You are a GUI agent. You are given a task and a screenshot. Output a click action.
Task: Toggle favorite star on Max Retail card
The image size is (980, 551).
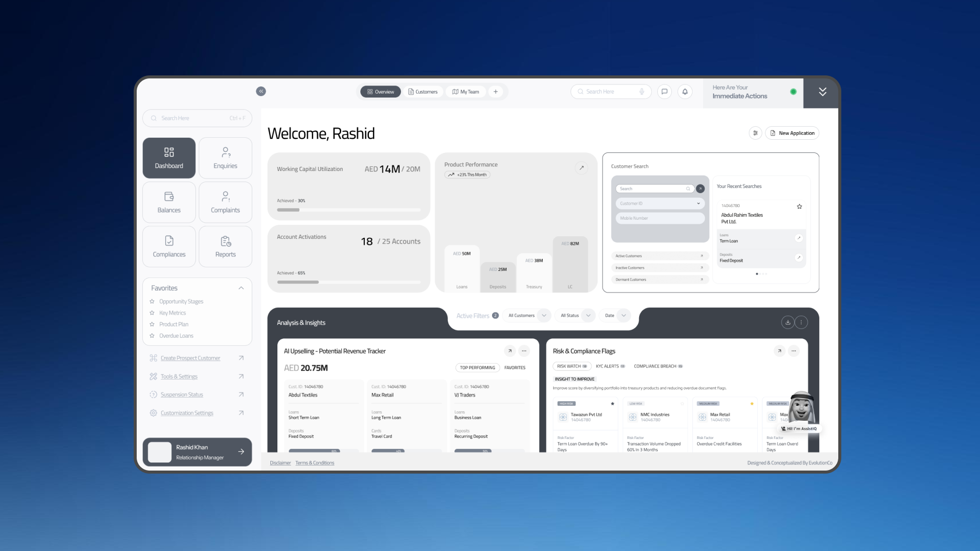(752, 404)
